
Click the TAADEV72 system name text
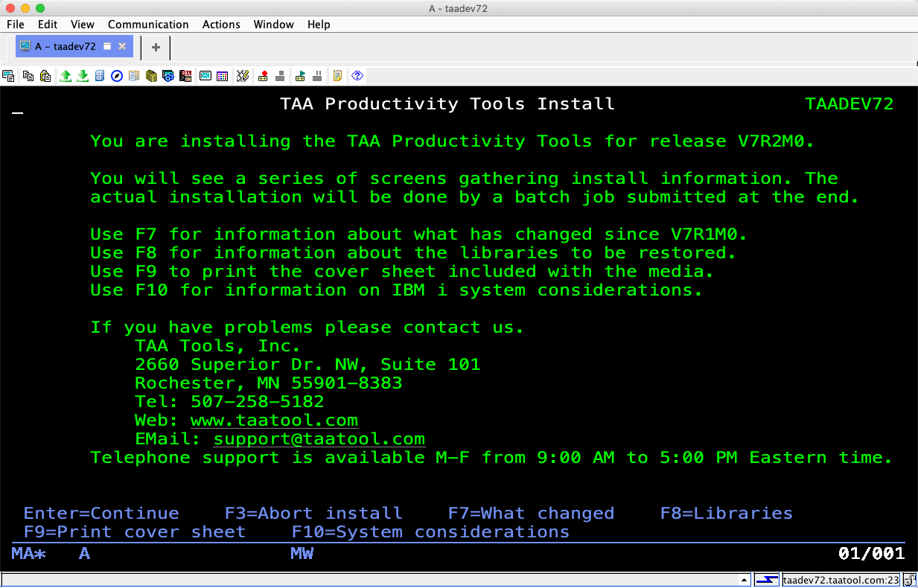coord(850,104)
